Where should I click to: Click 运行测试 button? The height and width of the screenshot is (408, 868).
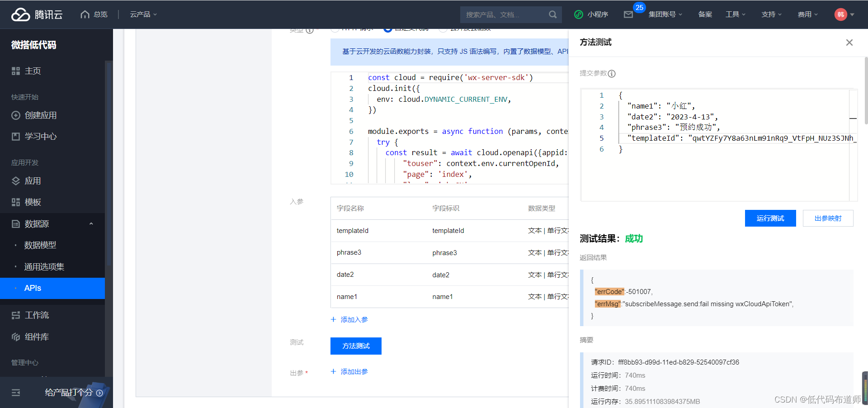(x=770, y=218)
